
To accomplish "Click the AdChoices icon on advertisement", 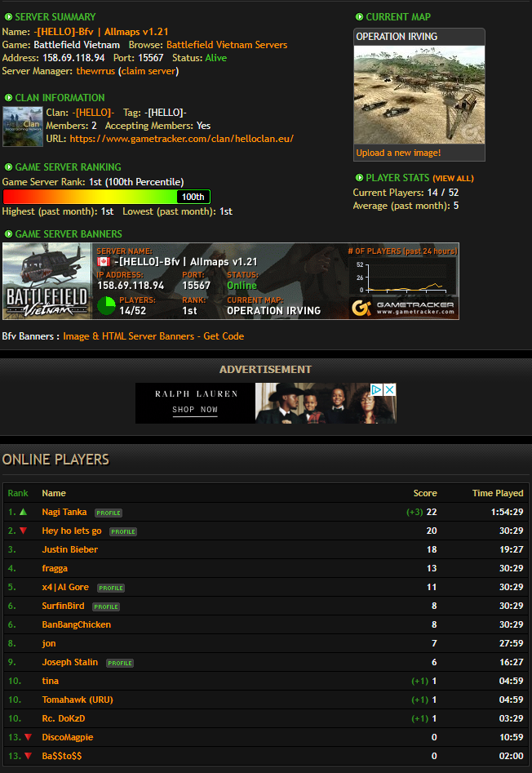I will 376,389.
